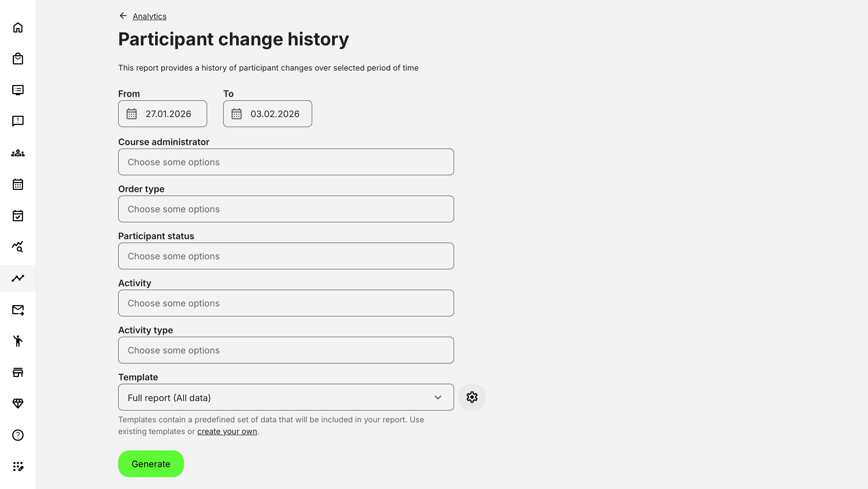
Task: Open template settings via the gear button
Action: (472, 397)
